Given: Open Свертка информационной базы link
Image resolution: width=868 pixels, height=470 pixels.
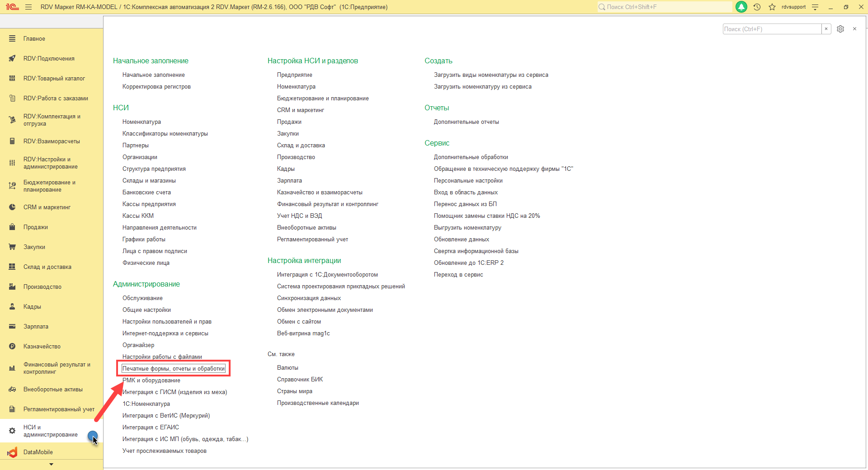Looking at the screenshot, I should click(476, 251).
